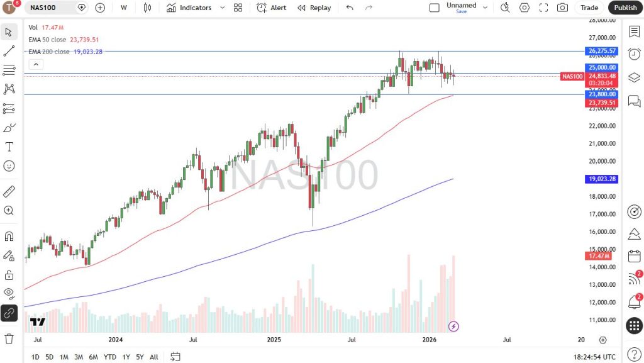Click the Undo arrow
Image resolution: width=644 pixels, height=363 pixels.
click(x=350, y=8)
